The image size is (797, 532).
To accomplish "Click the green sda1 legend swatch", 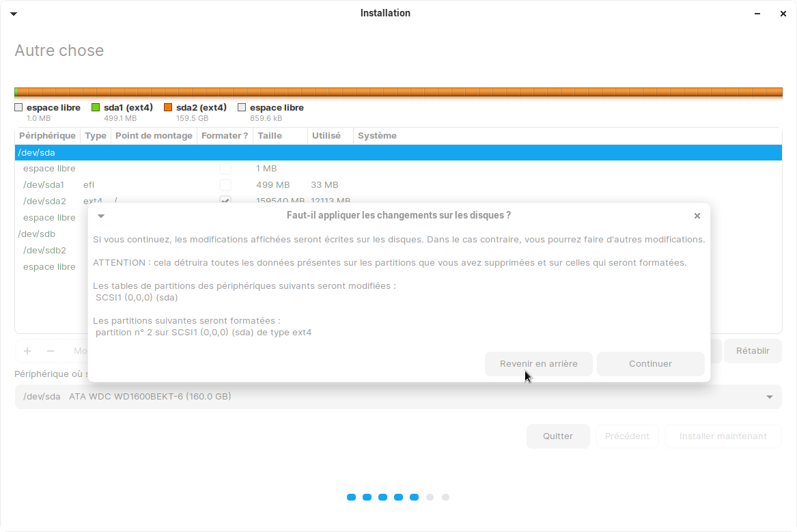I will [96, 107].
